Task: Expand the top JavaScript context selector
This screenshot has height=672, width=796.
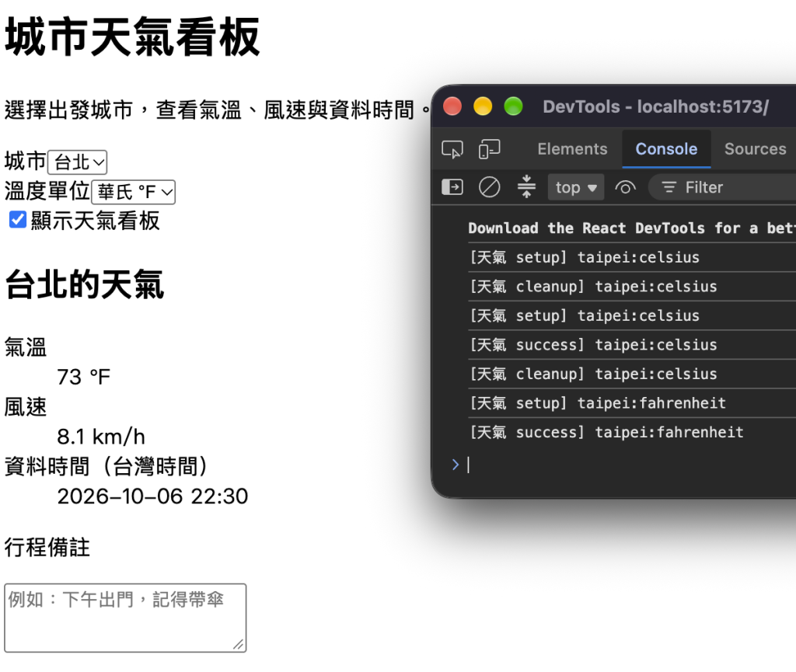Action: (x=576, y=187)
